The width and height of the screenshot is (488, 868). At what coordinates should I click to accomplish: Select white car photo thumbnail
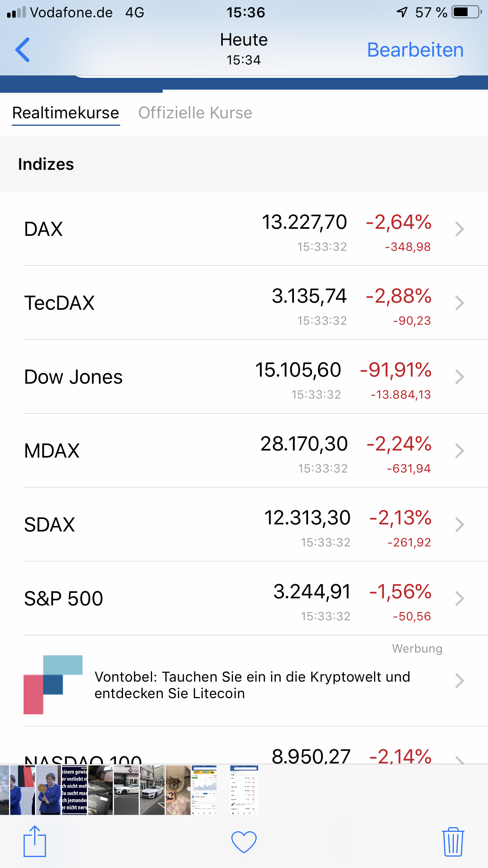[x=126, y=790]
